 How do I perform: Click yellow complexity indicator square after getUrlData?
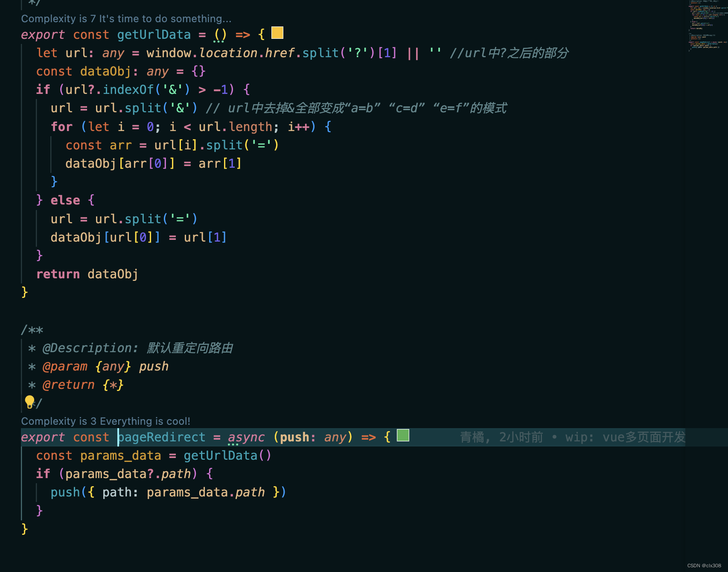(277, 33)
